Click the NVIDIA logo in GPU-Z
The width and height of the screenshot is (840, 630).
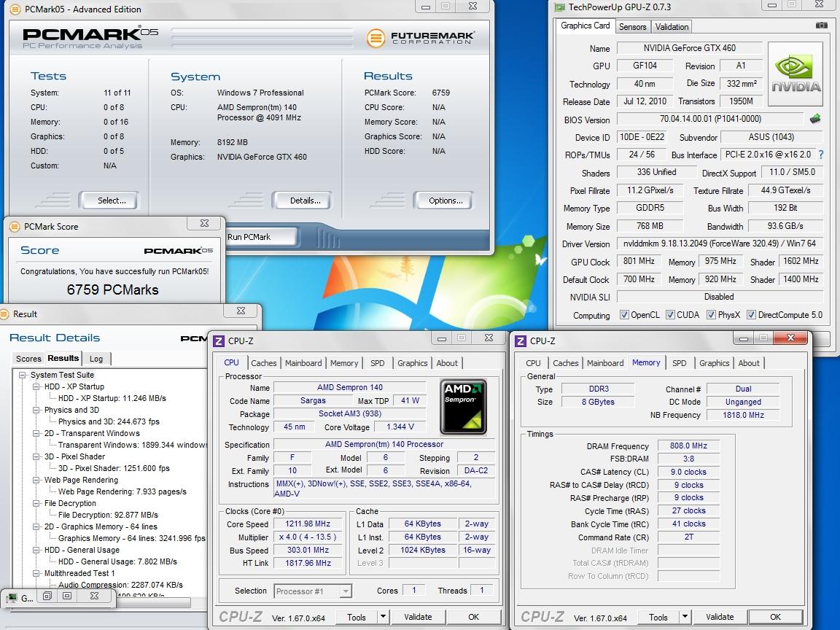click(796, 74)
